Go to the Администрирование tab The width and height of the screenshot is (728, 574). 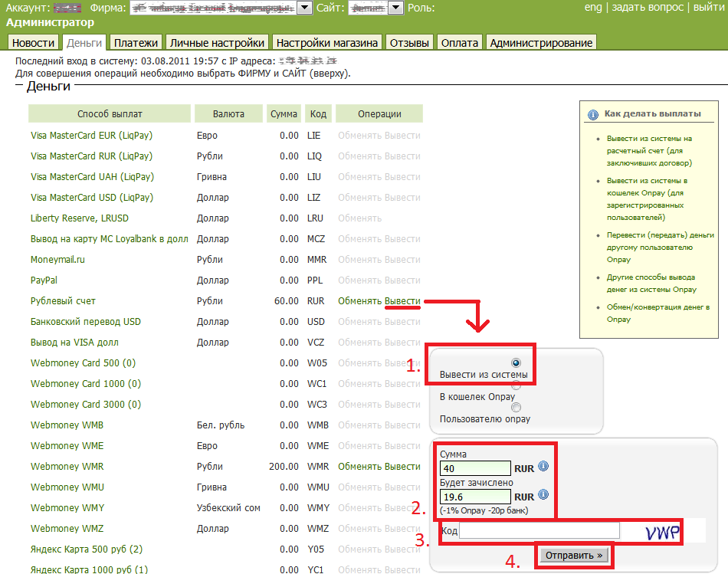click(541, 43)
